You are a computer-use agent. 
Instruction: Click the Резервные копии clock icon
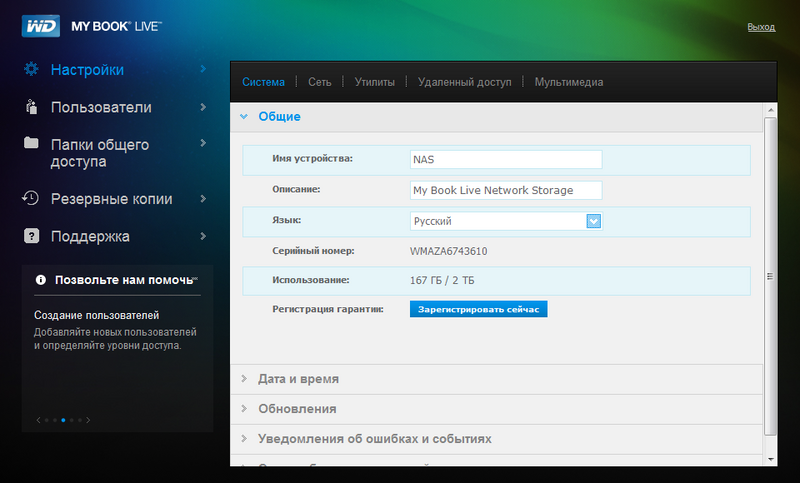pyautogui.click(x=31, y=198)
